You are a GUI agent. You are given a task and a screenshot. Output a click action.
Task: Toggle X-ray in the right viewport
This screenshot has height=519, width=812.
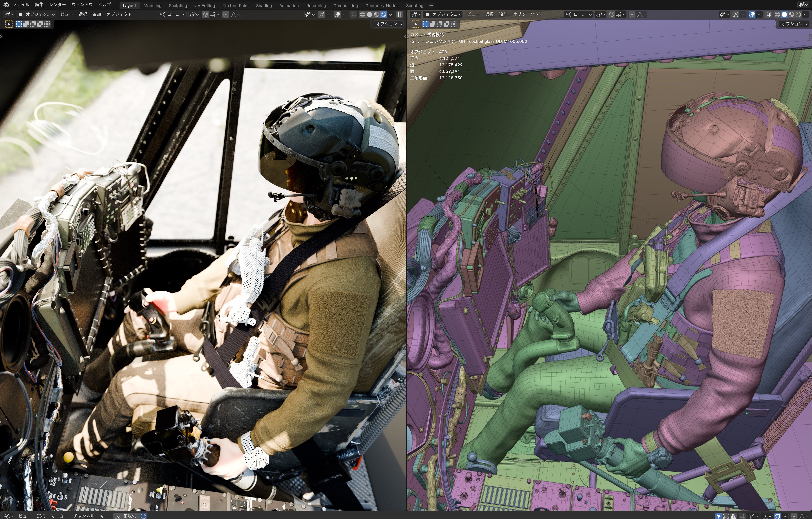pos(768,14)
